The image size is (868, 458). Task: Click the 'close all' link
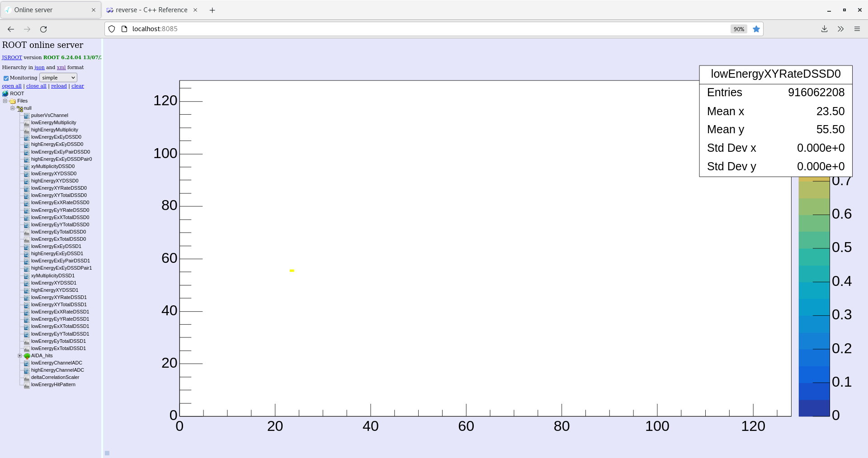(36, 86)
